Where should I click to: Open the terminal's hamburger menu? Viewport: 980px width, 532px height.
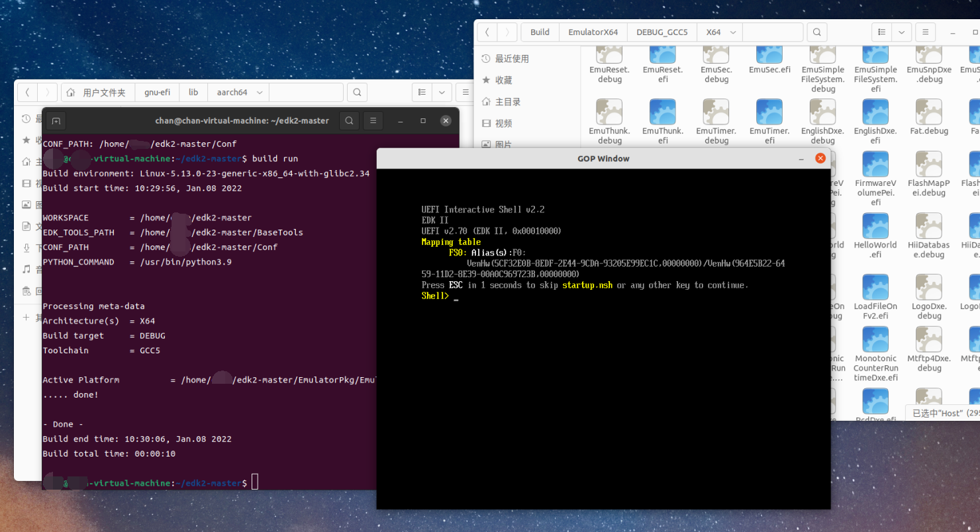[x=373, y=120]
